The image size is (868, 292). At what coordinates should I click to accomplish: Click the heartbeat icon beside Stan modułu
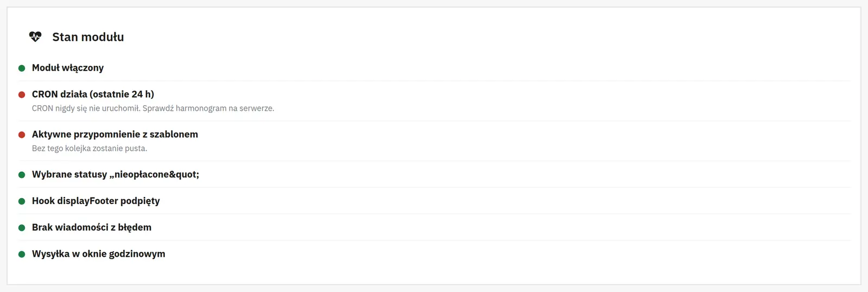pyautogui.click(x=35, y=37)
